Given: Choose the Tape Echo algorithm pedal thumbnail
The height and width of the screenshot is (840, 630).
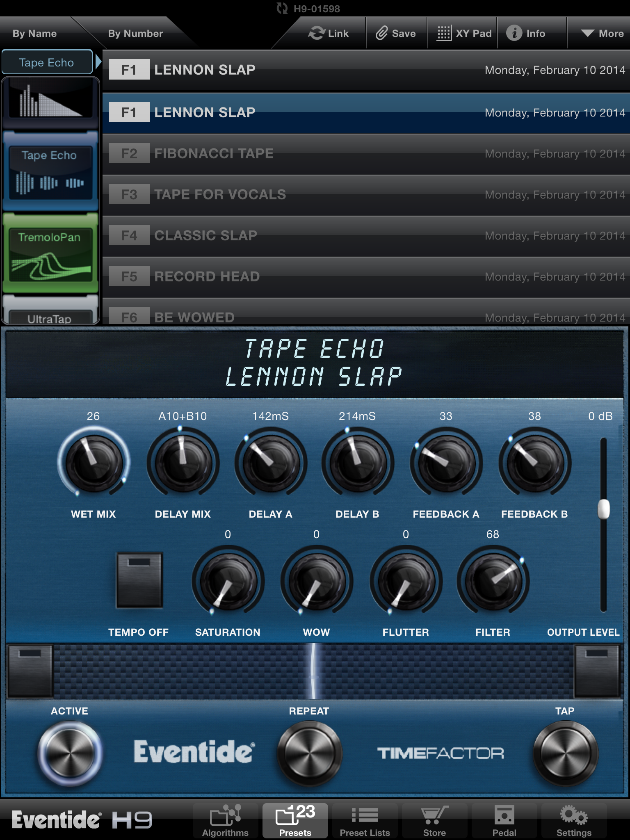Looking at the screenshot, I should click(50, 171).
